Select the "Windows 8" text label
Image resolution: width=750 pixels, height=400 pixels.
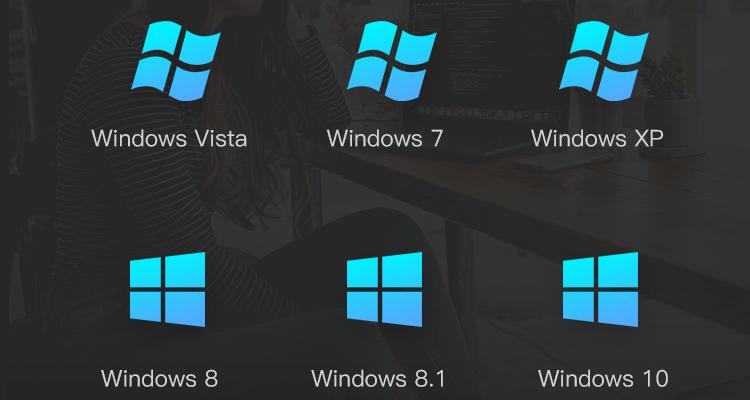click(159, 378)
